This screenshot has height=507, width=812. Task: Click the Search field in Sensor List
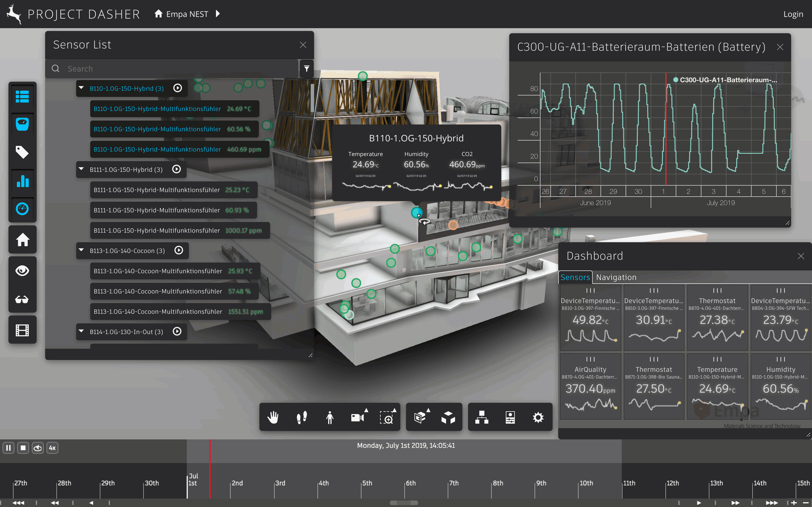click(181, 69)
